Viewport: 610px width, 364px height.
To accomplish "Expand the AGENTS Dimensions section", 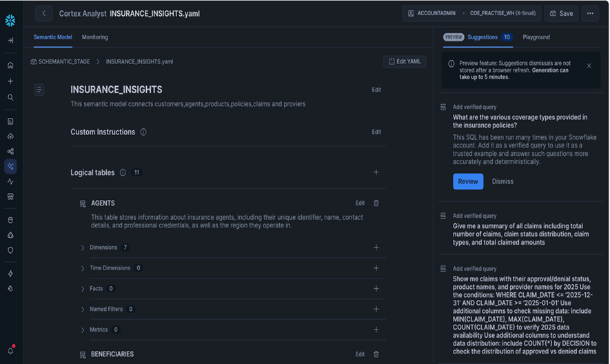I will coord(83,247).
